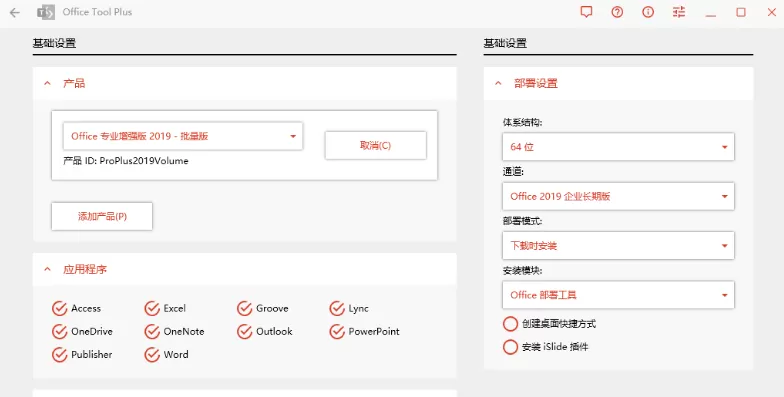This screenshot has height=397, width=784.
Task: Enable 创建桌面快捷方式 option
Action: click(x=510, y=324)
